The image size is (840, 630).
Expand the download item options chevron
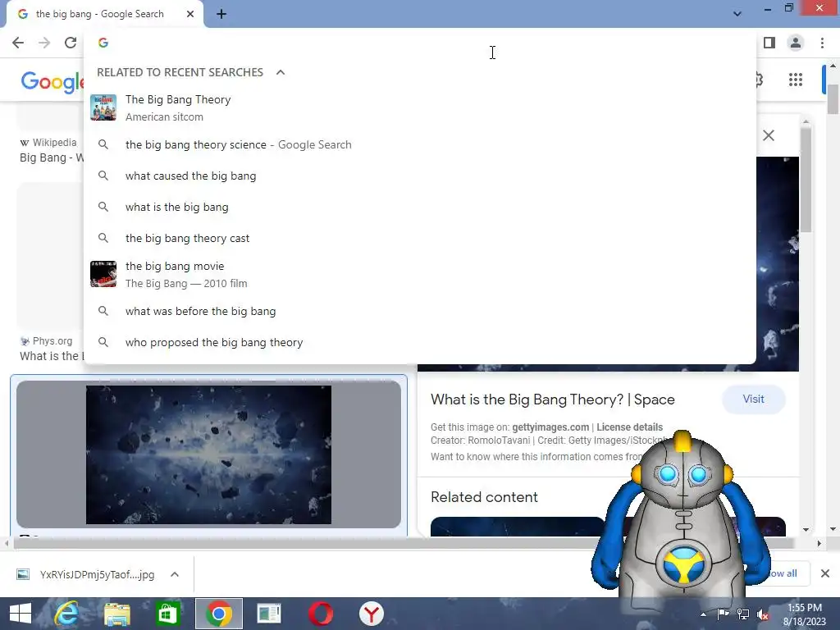pyautogui.click(x=175, y=574)
